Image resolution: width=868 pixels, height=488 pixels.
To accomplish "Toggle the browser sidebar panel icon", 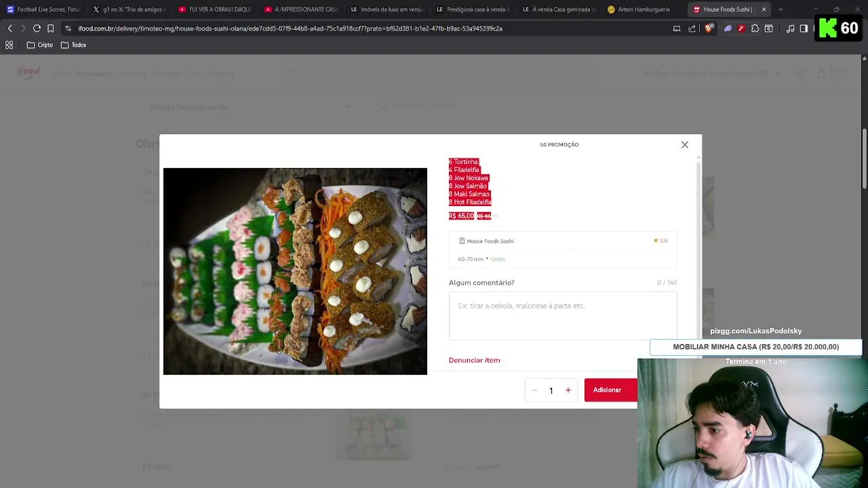I will tap(804, 28).
